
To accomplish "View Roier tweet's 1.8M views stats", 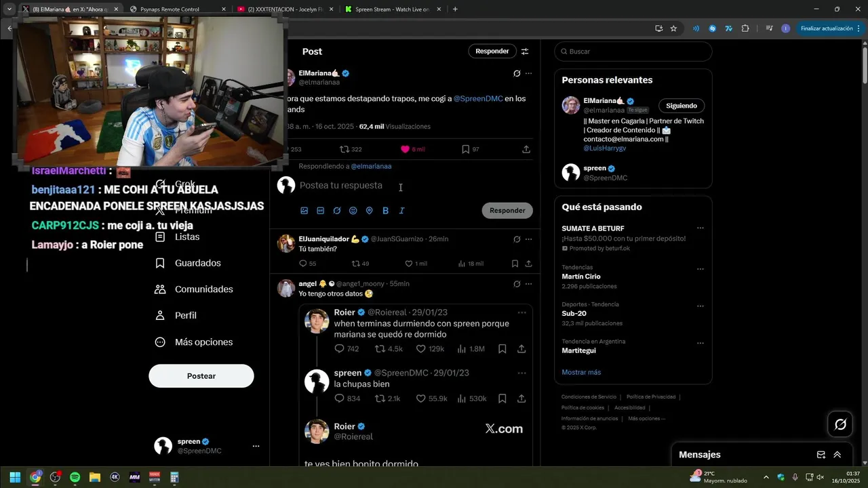I will [x=471, y=349].
